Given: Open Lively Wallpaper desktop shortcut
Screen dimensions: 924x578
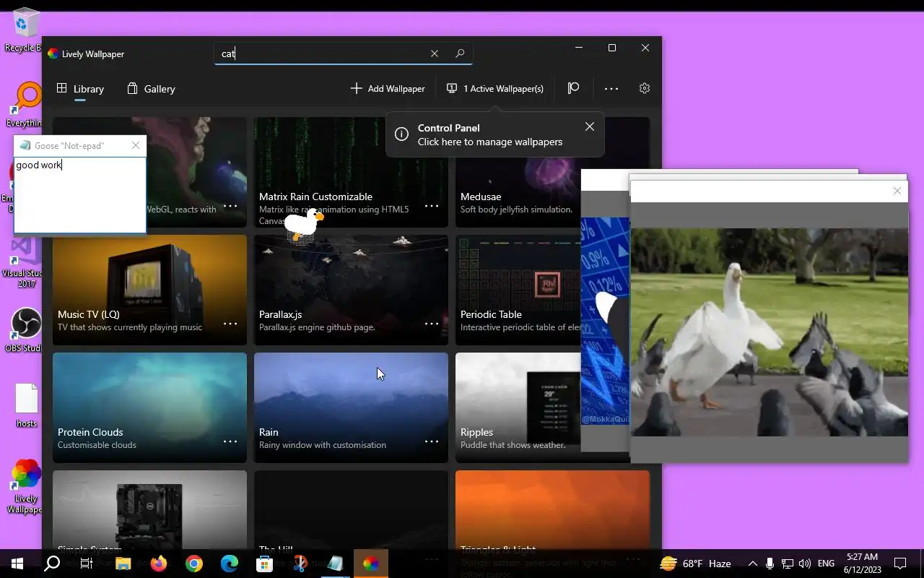Looking at the screenshot, I should tap(24, 487).
